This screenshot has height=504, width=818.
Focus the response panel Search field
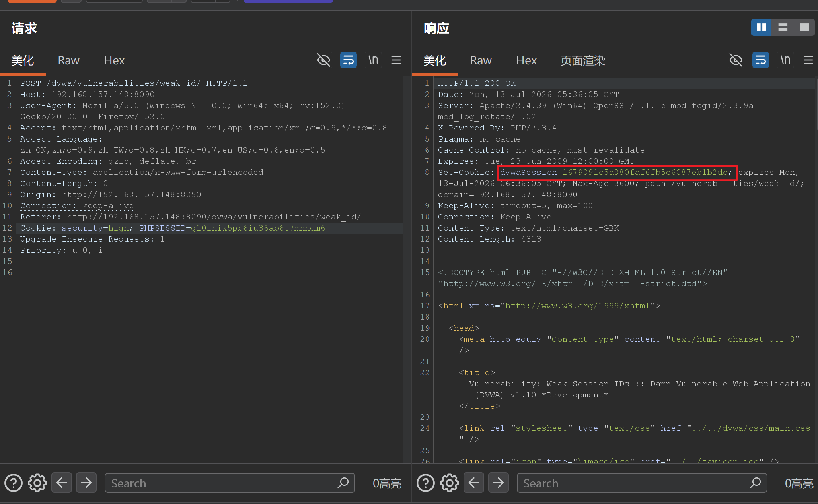(x=642, y=483)
